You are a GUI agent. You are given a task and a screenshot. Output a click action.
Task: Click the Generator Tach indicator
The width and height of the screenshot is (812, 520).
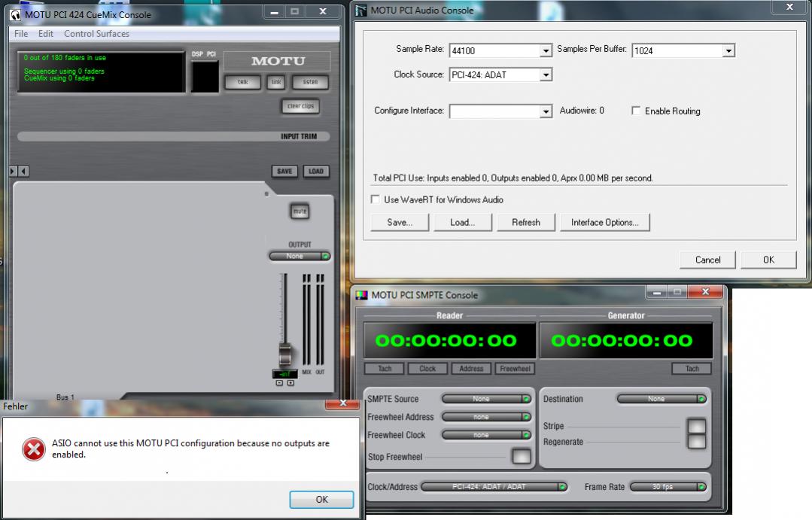(x=692, y=368)
